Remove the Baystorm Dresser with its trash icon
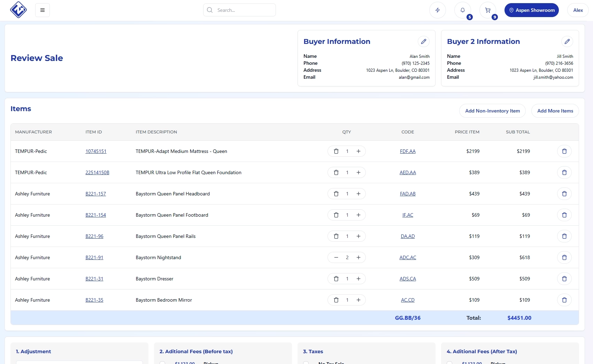This screenshot has width=593, height=364. click(x=564, y=279)
